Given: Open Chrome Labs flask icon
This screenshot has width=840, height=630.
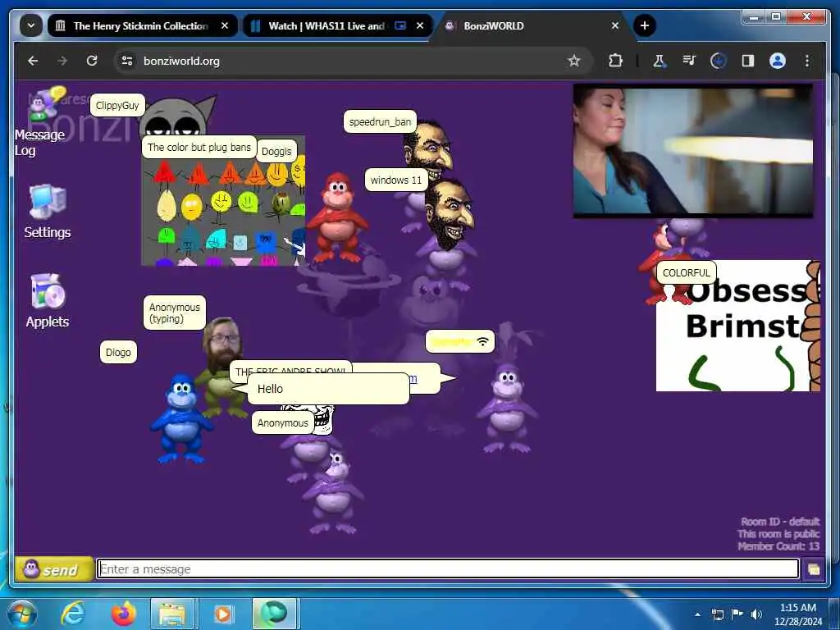Looking at the screenshot, I should [659, 61].
